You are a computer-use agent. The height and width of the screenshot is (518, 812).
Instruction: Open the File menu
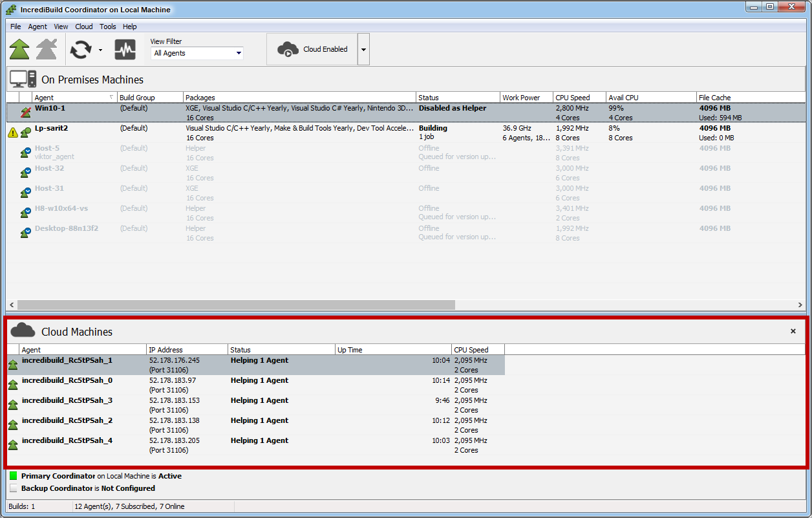[16, 27]
